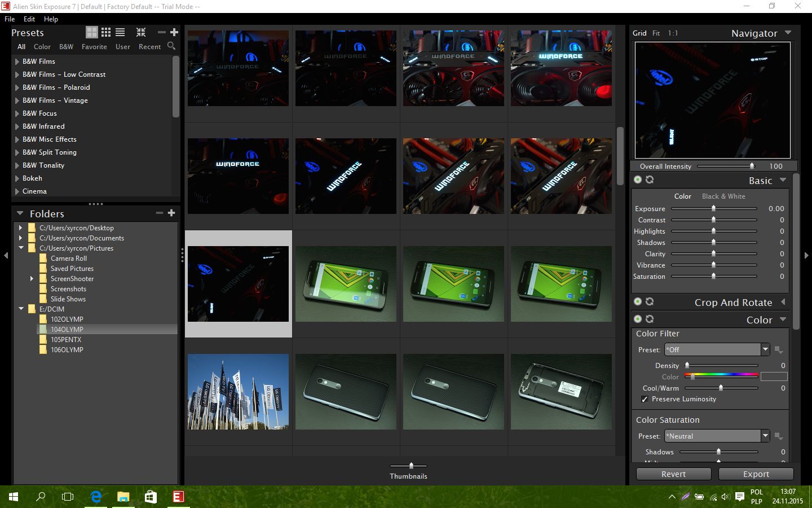The image size is (812, 508).
Task: Click the Export button
Action: pyautogui.click(x=756, y=474)
